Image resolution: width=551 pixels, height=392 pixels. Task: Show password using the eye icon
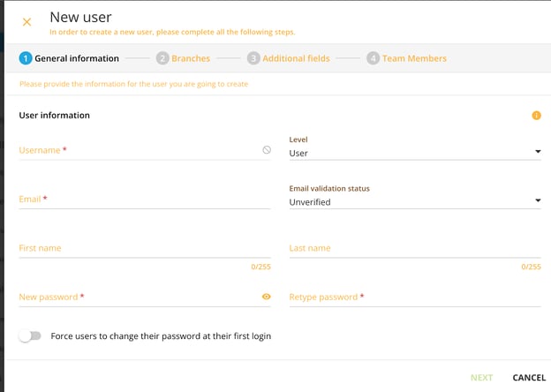pyautogui.click(x=267, y=297)
